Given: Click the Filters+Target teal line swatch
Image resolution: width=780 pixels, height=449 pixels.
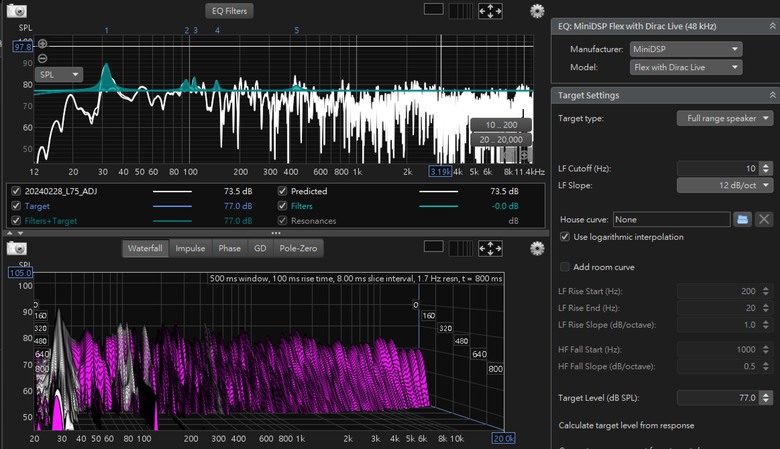Looking at the screenshot, I should (172, 221).
